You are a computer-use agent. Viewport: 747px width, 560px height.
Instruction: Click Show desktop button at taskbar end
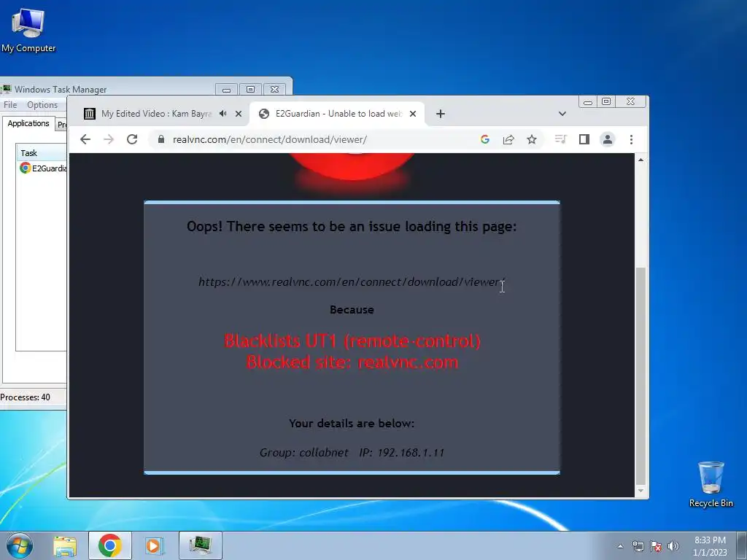click(741, 545)
